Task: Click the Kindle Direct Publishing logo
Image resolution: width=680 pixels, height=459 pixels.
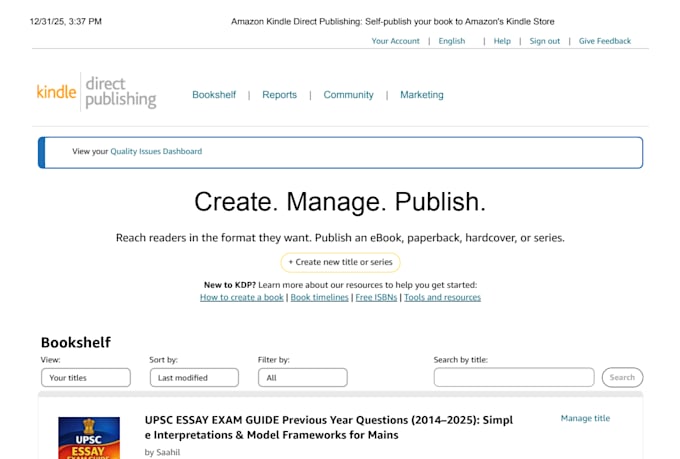Action: point(96,92)
